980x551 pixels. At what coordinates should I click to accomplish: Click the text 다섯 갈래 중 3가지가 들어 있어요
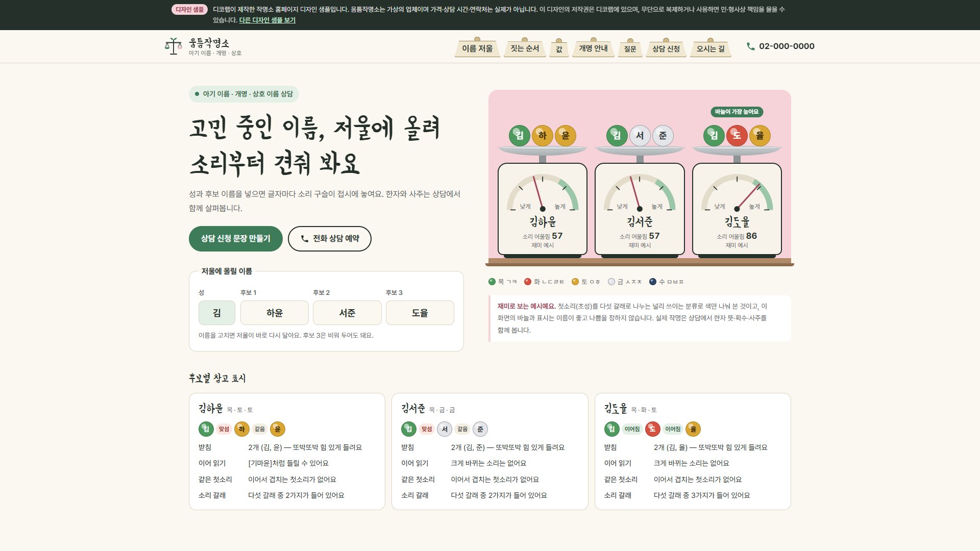(702, 495)
